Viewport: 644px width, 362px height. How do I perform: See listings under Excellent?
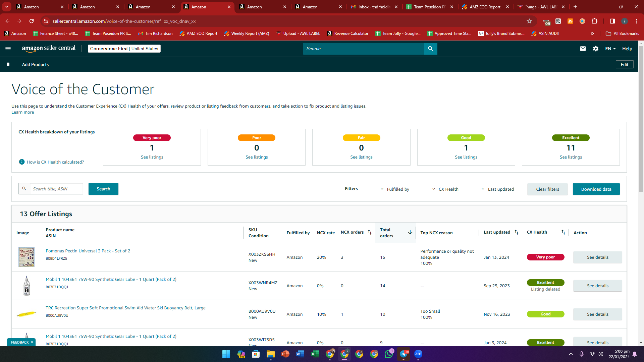point(571,157)
